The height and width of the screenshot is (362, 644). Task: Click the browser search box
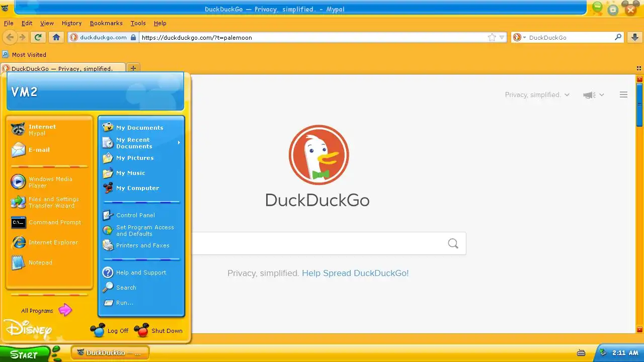pos(570,37)
